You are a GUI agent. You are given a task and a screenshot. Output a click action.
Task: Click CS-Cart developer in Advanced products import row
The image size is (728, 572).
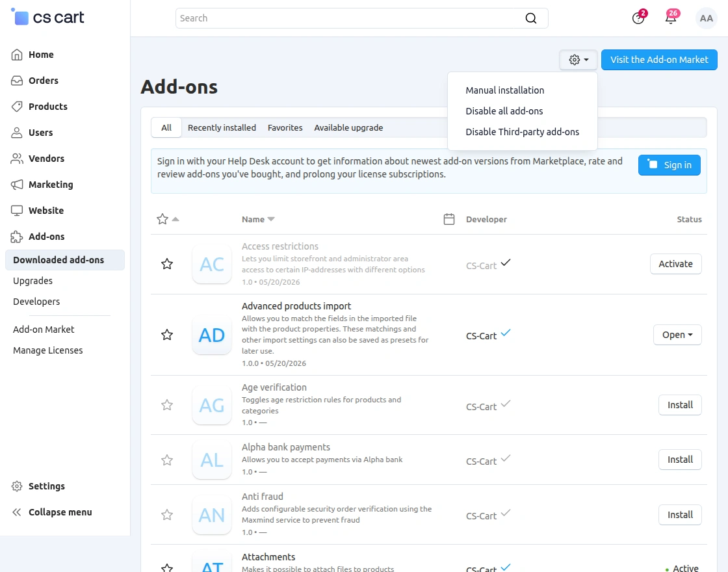pyautogui.click(x=481, y=335)
